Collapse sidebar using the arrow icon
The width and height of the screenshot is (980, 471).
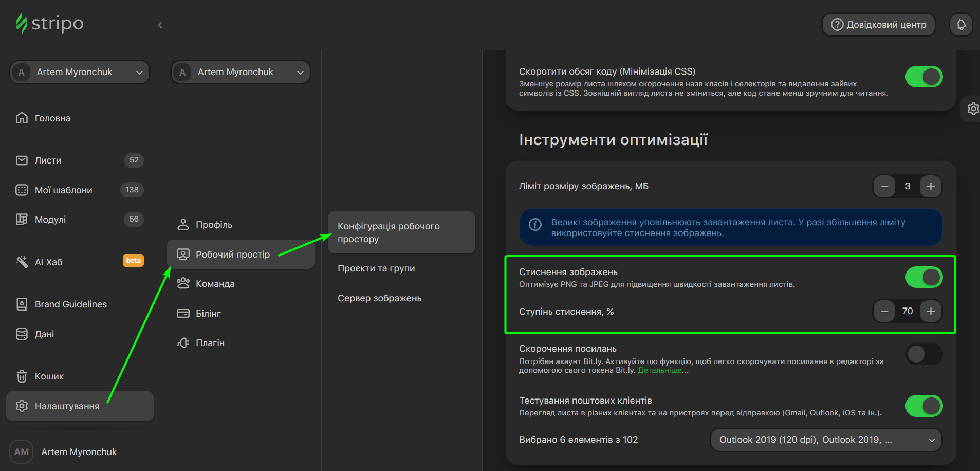tap(160, 25)
